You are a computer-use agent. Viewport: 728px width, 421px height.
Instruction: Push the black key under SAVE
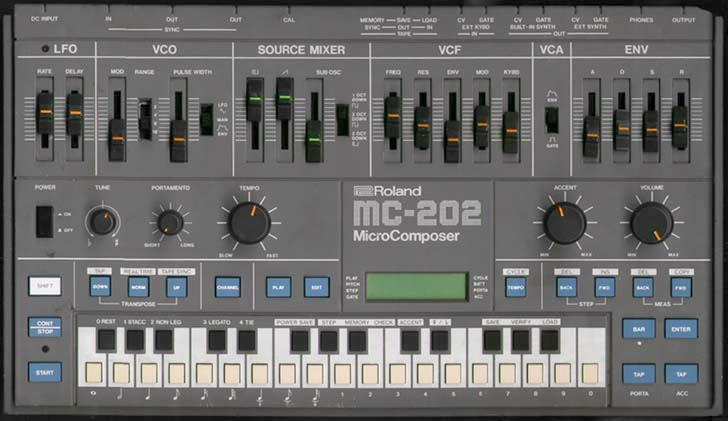492,340
